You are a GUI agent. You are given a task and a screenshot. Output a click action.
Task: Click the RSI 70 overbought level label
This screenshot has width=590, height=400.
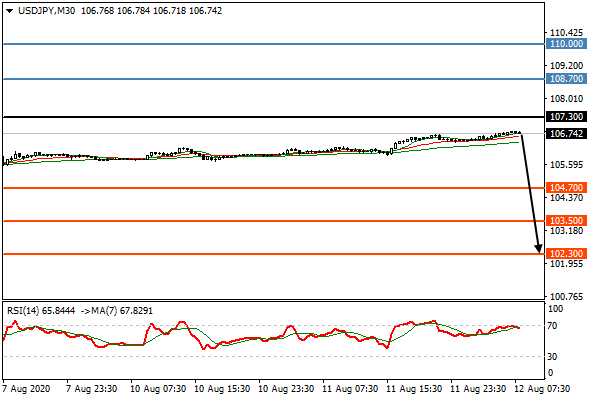[x=552, y=325]
